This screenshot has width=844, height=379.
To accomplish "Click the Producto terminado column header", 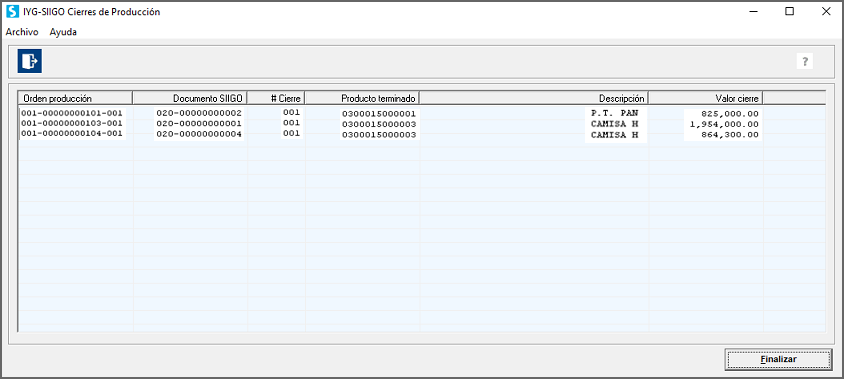I will 362,98.
